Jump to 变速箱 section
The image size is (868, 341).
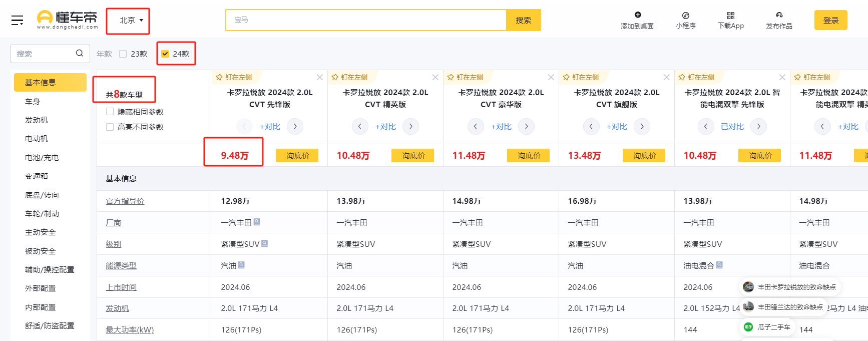[x=37, y=176]
